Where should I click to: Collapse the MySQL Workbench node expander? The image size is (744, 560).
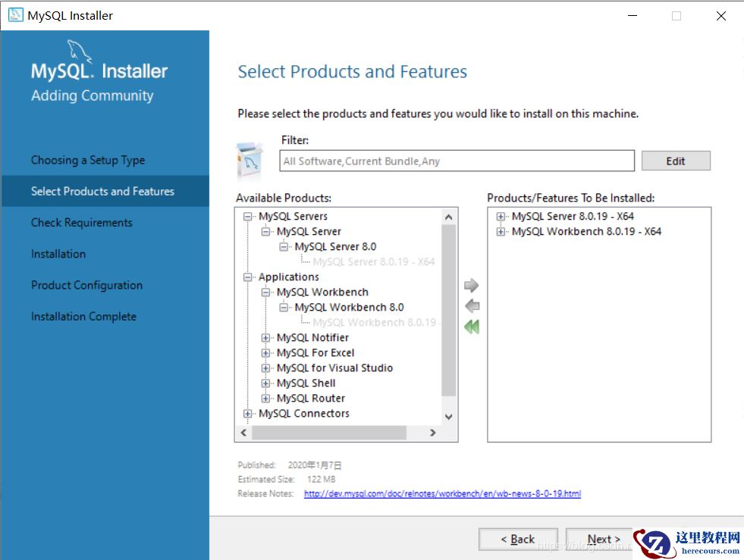pyautogui.click(x=265, y=293)
